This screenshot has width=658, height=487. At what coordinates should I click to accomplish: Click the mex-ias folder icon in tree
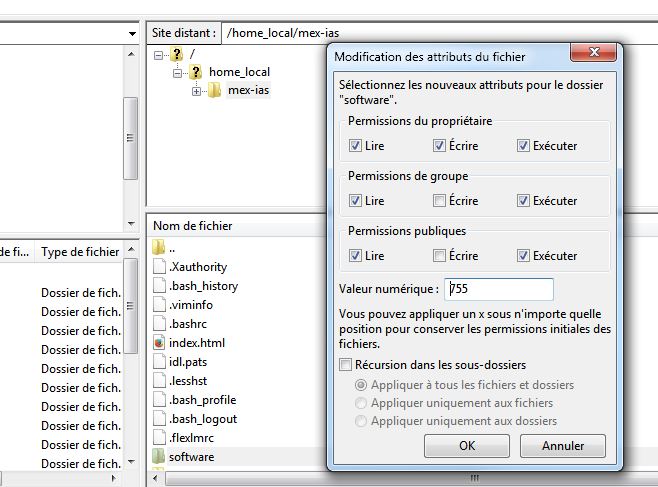pyautogui.click(x=214, y=91)
